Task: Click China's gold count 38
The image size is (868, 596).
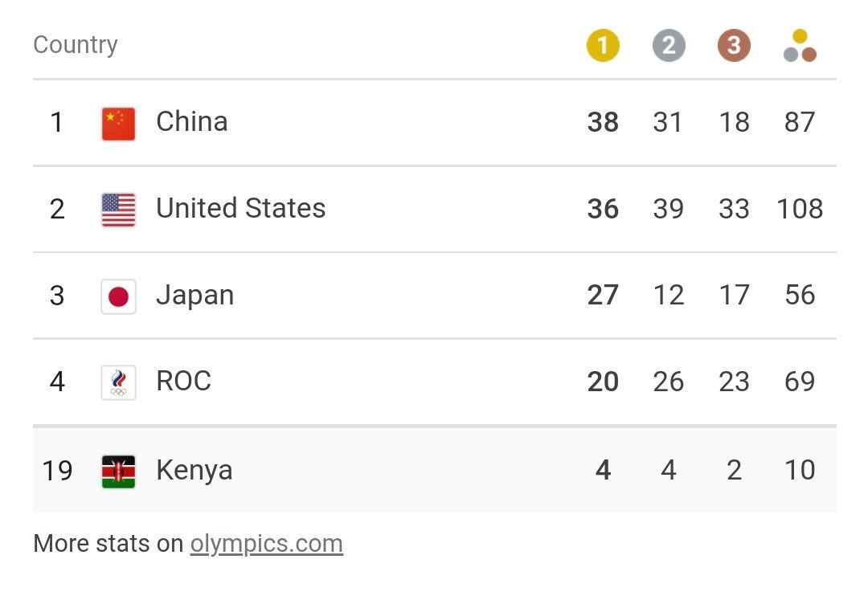Action: click(x=603, y=122)
